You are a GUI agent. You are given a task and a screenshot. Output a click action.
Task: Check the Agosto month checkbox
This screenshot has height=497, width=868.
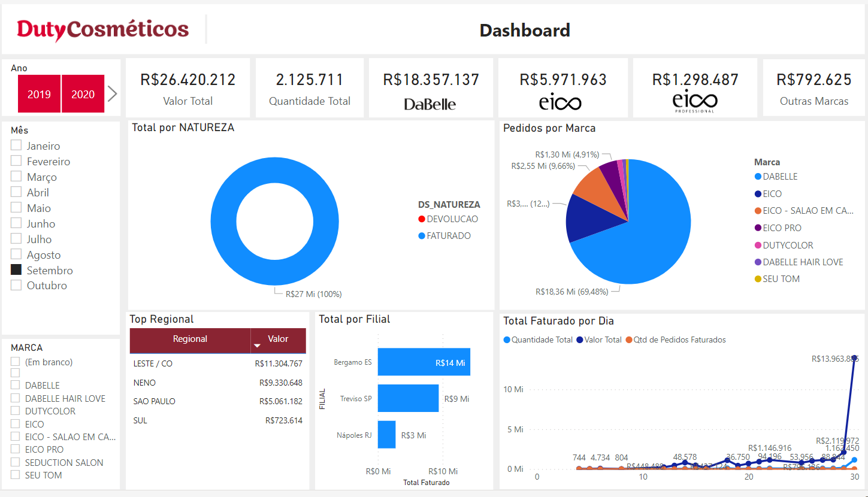click(x=16, y=254)
